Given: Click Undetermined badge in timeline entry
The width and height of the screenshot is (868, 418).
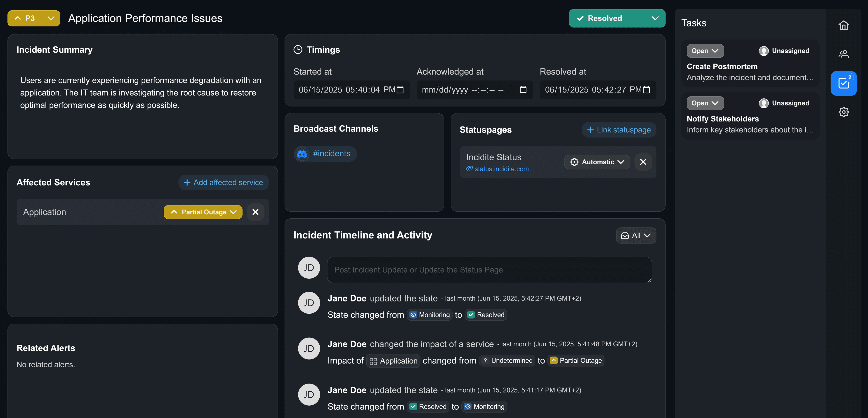Looking at the screenshot, I should pos(507,361).
